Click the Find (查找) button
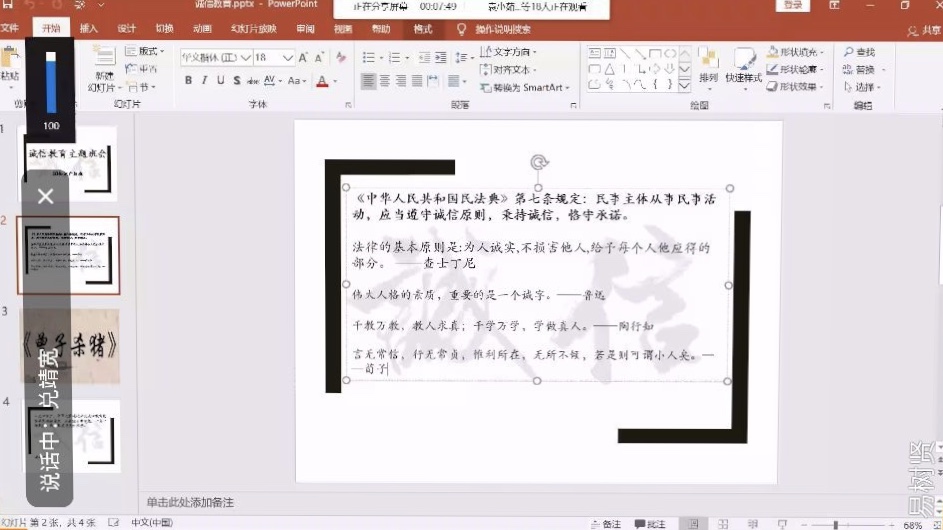The height and width of the screenshot is (530, 943). pos(859,52)
